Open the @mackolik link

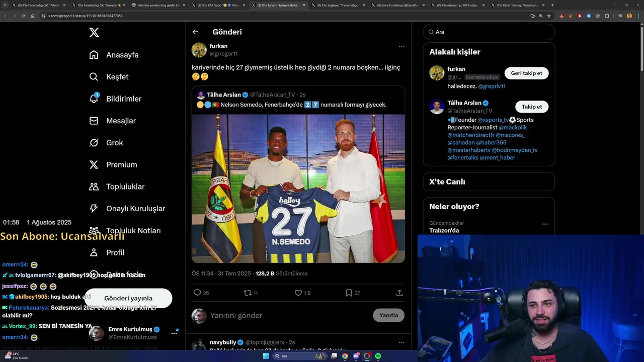click(513, 128)
